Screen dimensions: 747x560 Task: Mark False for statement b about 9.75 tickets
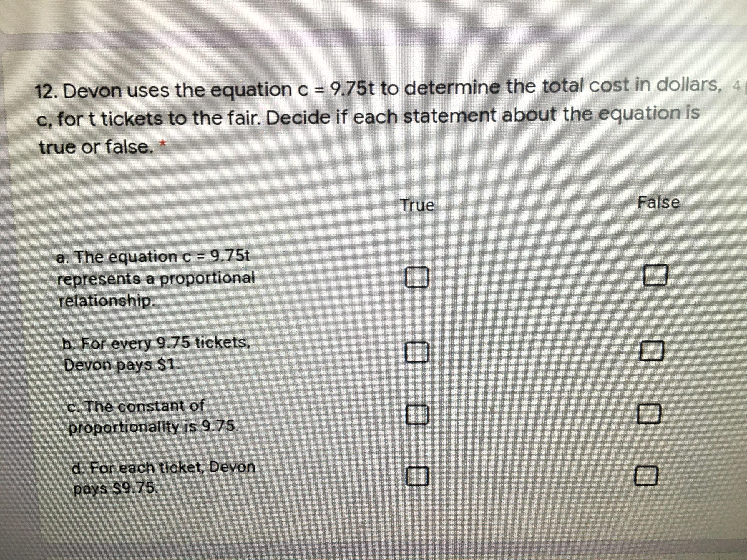[652, 351]
